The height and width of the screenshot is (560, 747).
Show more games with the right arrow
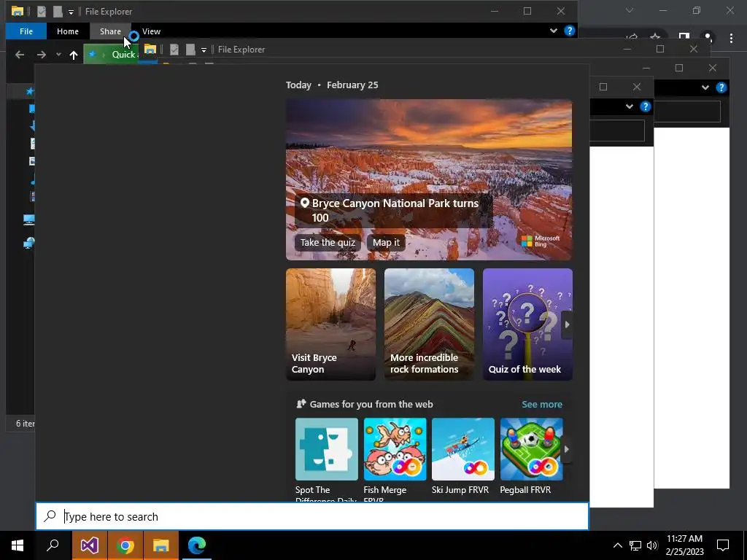[x=566, y=449]
